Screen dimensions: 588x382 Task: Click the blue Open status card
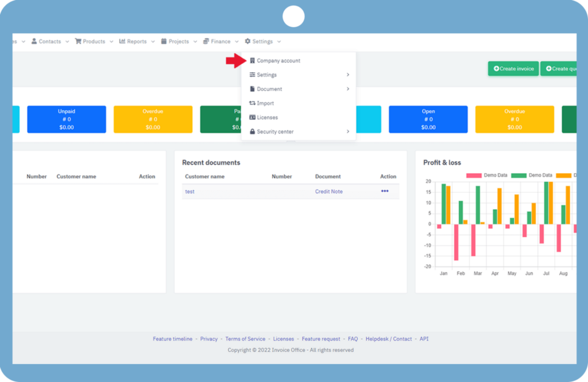[x=428, y=119]
